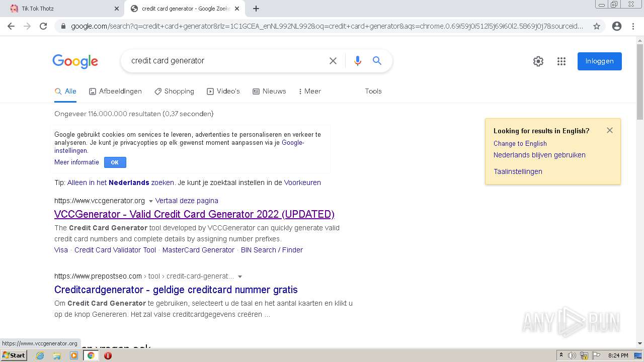Screen dimensions: 644x362
Task: Go forward using browser forward arrow
Action: click(27, 26)
